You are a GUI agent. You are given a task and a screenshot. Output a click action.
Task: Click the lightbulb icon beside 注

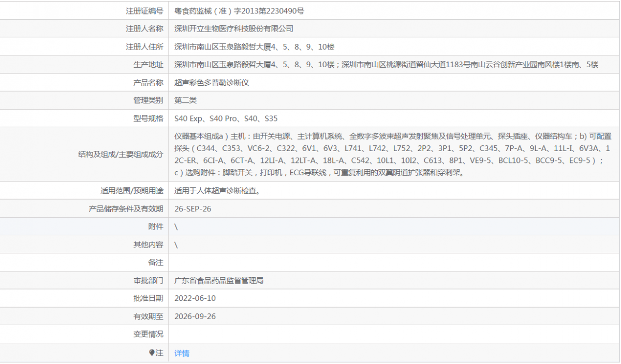point(152,353)
